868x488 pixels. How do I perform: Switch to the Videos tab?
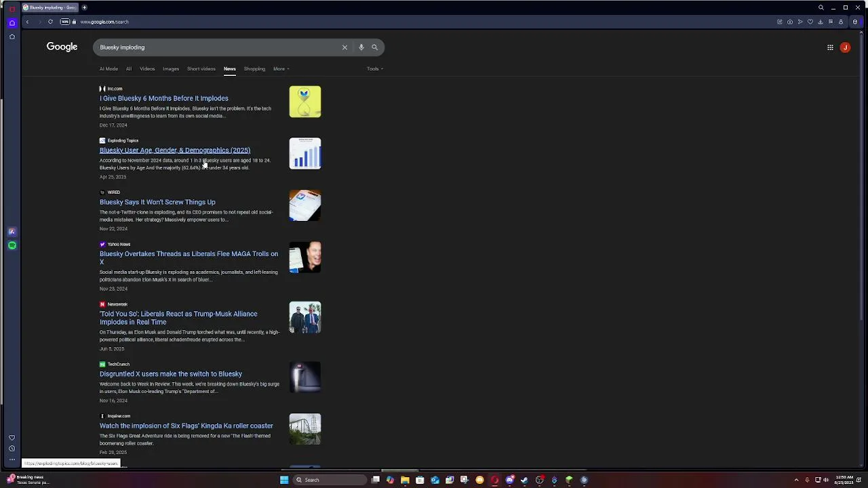coord(147,68)
